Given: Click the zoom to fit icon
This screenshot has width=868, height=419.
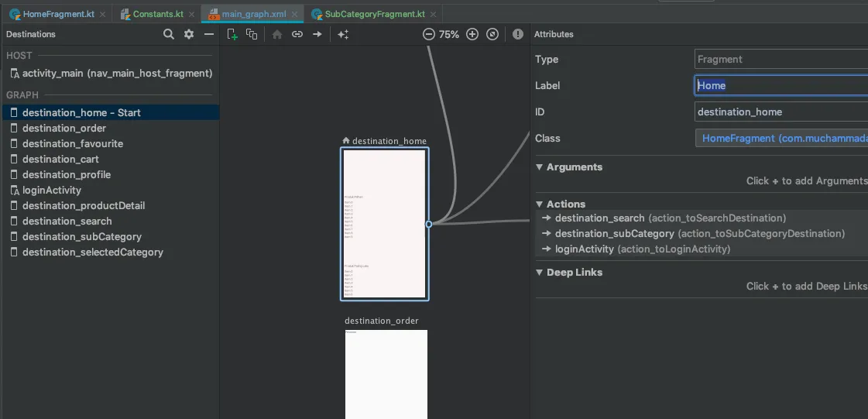Looking at the screenshot, I should coord(492,34).
